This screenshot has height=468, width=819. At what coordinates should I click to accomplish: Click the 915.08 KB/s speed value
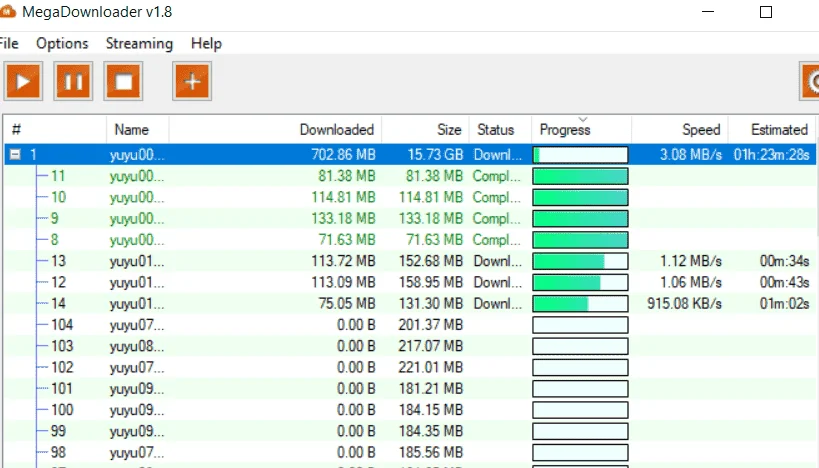[x=684, y=303]
